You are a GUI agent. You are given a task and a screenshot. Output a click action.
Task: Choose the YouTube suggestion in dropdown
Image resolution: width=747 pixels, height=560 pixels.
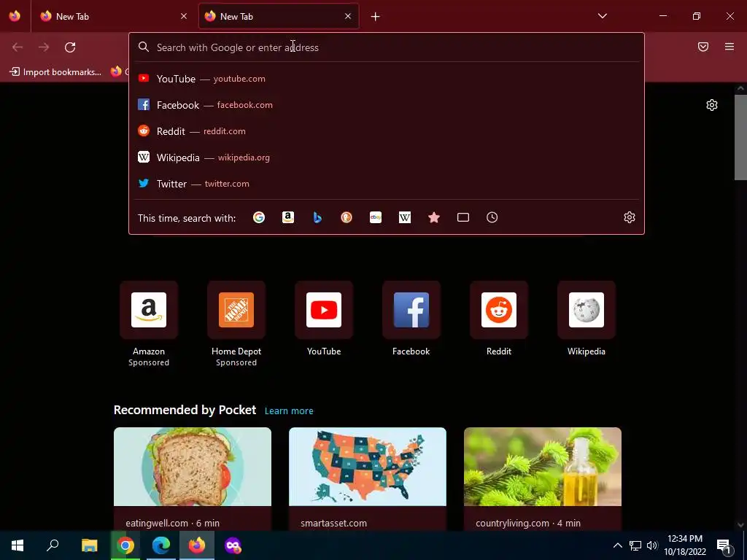pos(387,79)
